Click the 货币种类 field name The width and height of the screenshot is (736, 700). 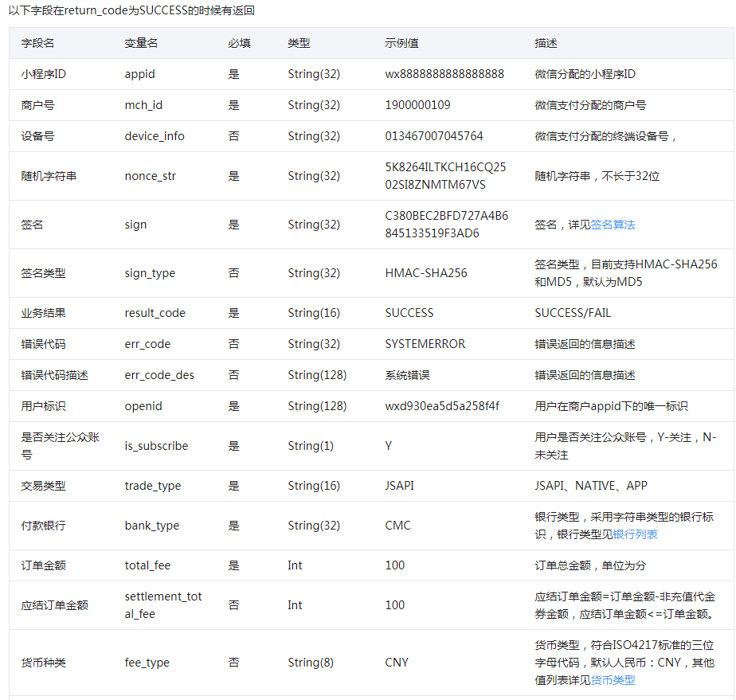pos(43,663)
